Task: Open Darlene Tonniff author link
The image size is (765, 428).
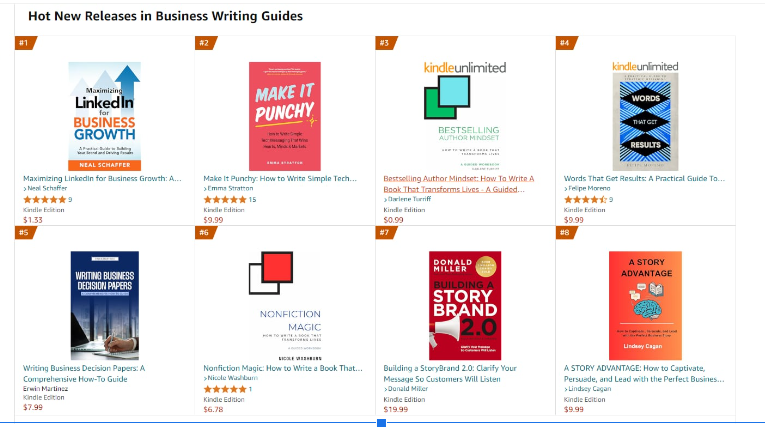Action: [x=410, y=200]
